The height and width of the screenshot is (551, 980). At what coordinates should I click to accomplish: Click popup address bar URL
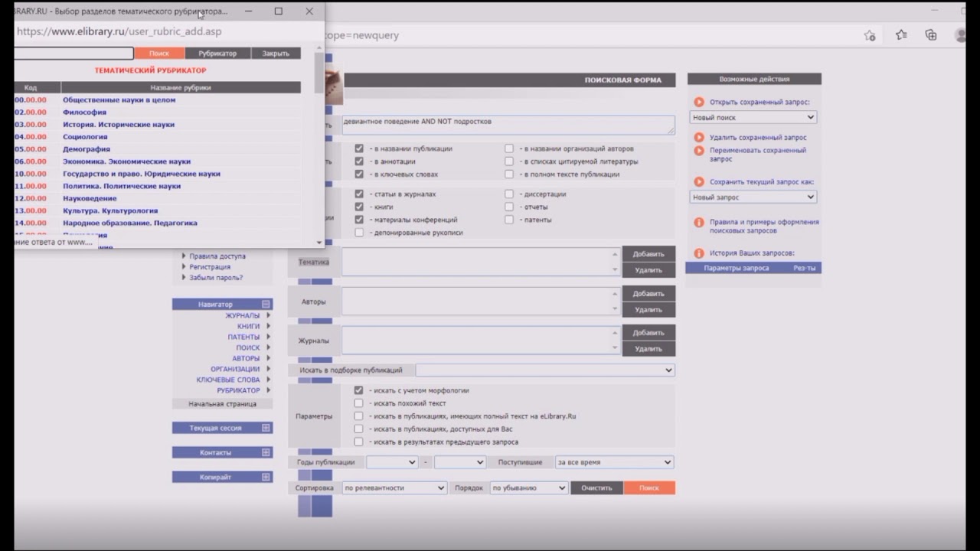tap(119, 32)
